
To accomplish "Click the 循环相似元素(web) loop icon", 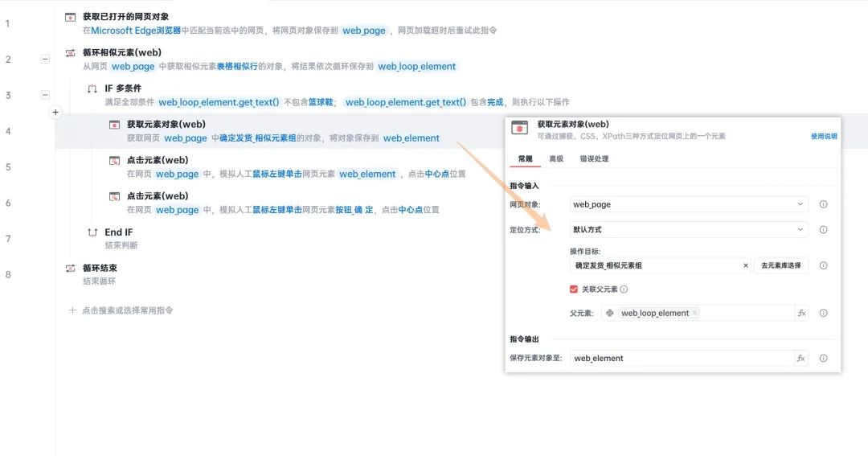I will 70,53.
